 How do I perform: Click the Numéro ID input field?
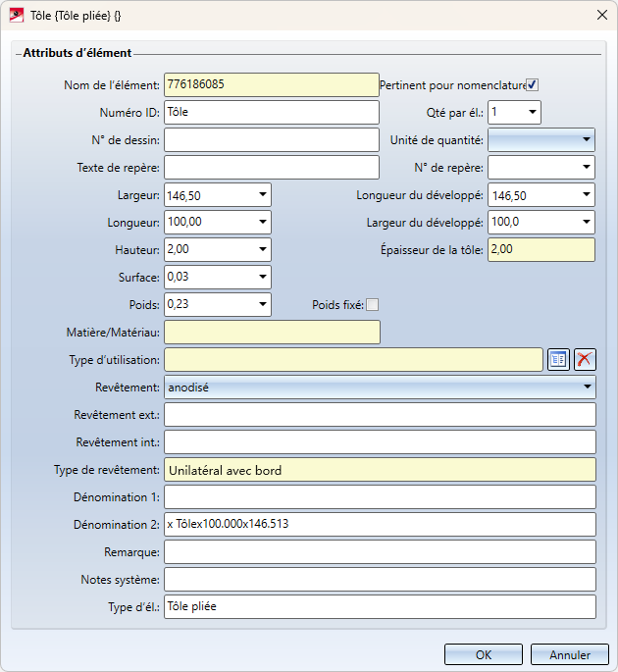[x=272, y=112]
